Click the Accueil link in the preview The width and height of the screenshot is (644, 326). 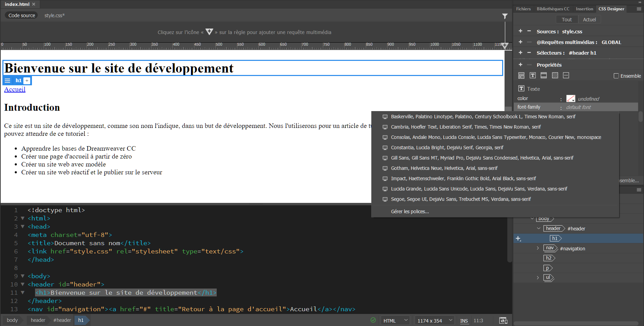[x=15, y=89]
